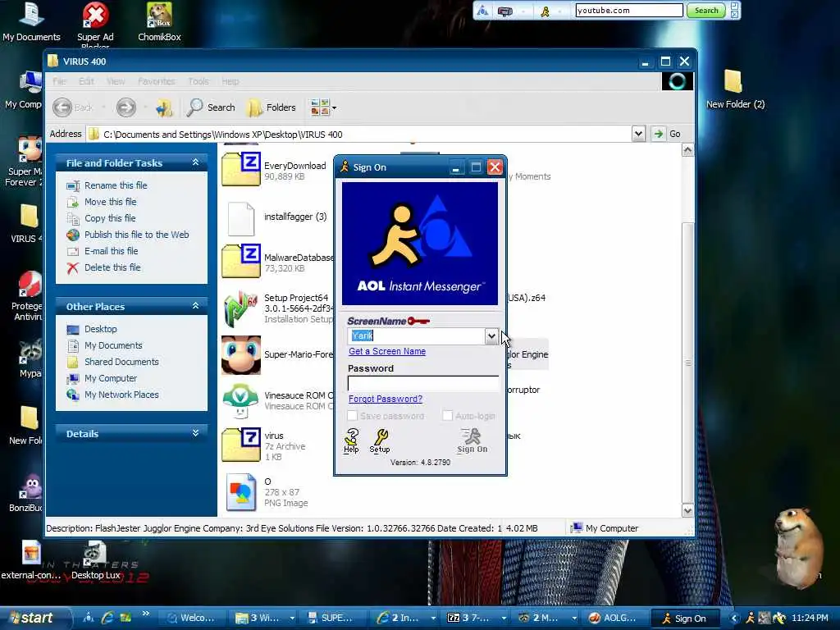Select the virus 7z archive icon

pos(242,445)
